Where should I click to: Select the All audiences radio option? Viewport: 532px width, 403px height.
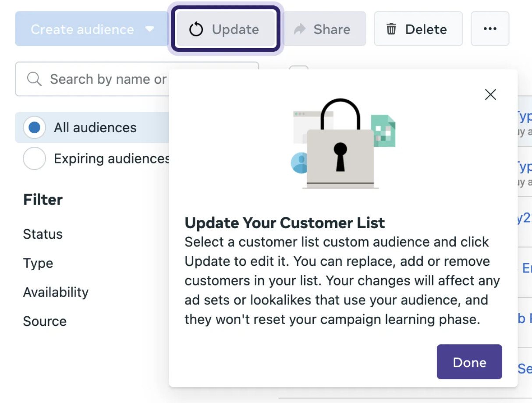point(35,127)
